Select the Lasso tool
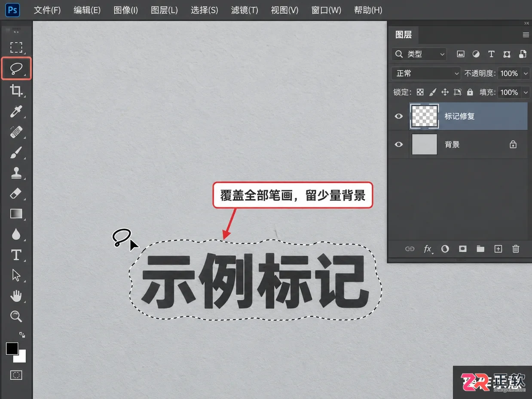Viewport: 532px width, 399px height. tap(16, 68)
